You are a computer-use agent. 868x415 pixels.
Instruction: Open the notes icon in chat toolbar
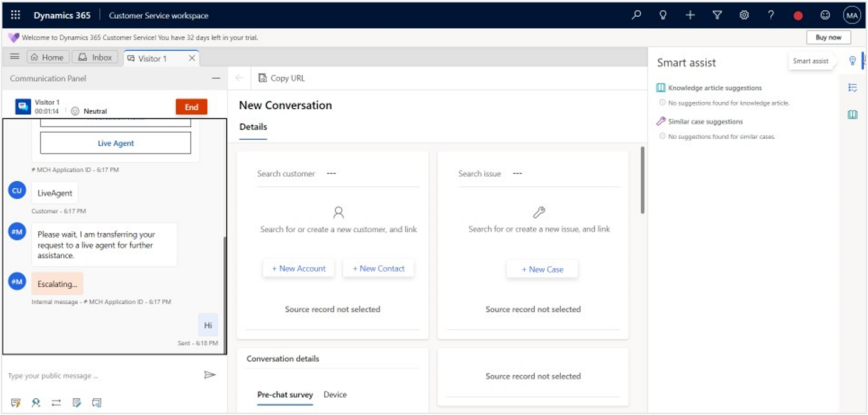click(x=76, y=403)
